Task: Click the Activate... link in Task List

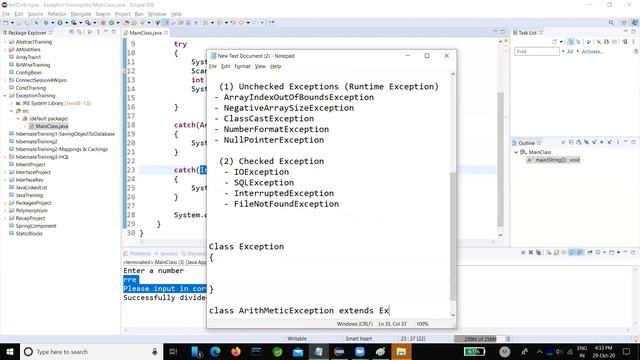Action: tap(592, 52)
